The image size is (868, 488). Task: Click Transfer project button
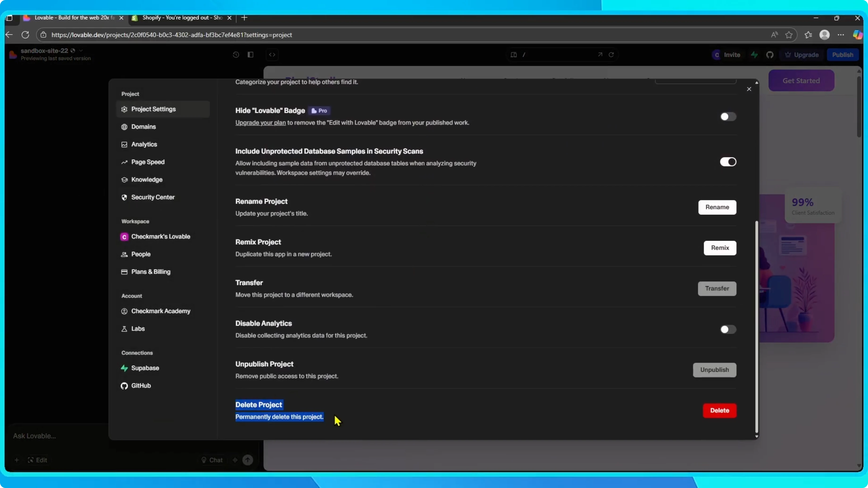(717, 289)
